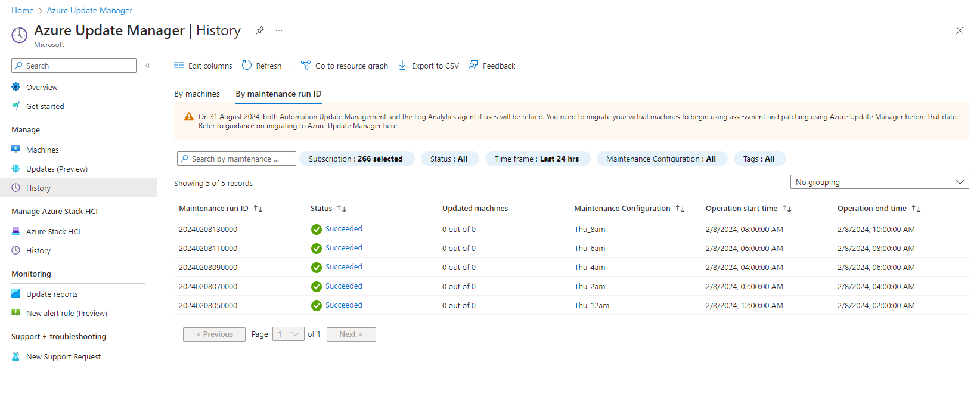Click maintenance run ID 20240208070000
Viewport: 980px width, 400px height.
point(208,287)
